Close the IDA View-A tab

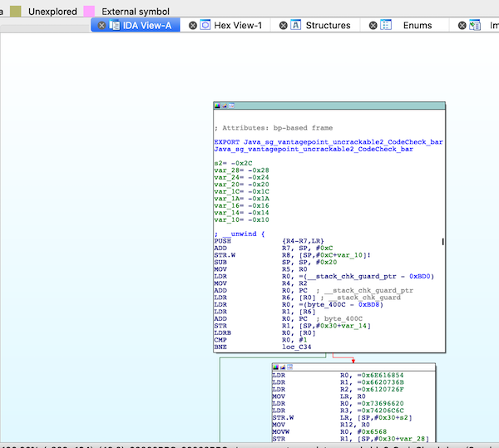coord(101,26)
